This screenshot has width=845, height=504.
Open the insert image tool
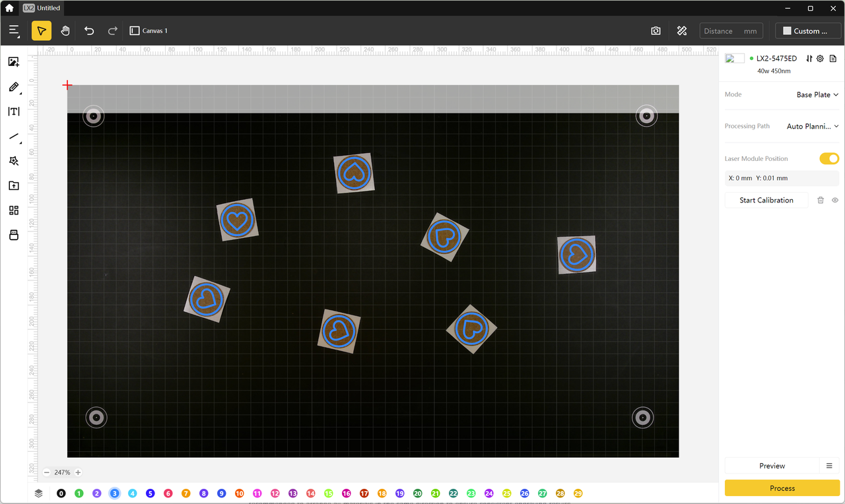(14, 62)
